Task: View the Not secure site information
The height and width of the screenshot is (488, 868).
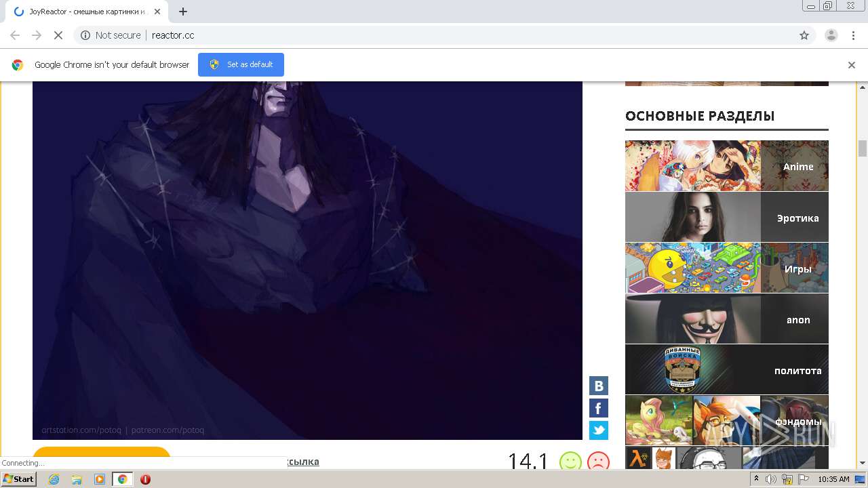Action: tap(111, 35)
